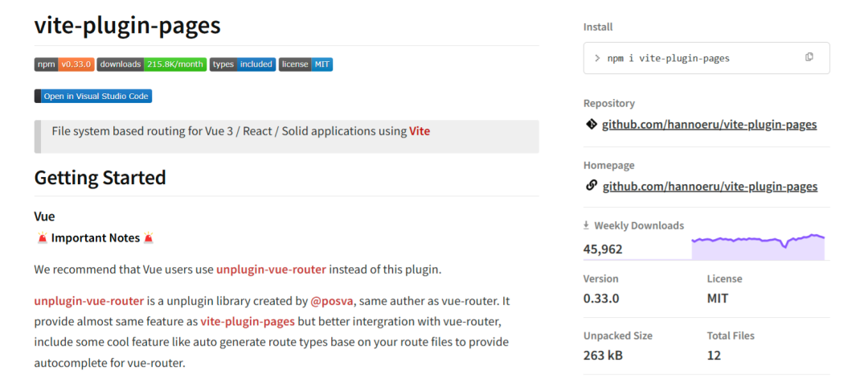Click the License label in the sidebar
Image resolution: width=868 pixels, height=379 pixels.
click(x=725, y=278)
